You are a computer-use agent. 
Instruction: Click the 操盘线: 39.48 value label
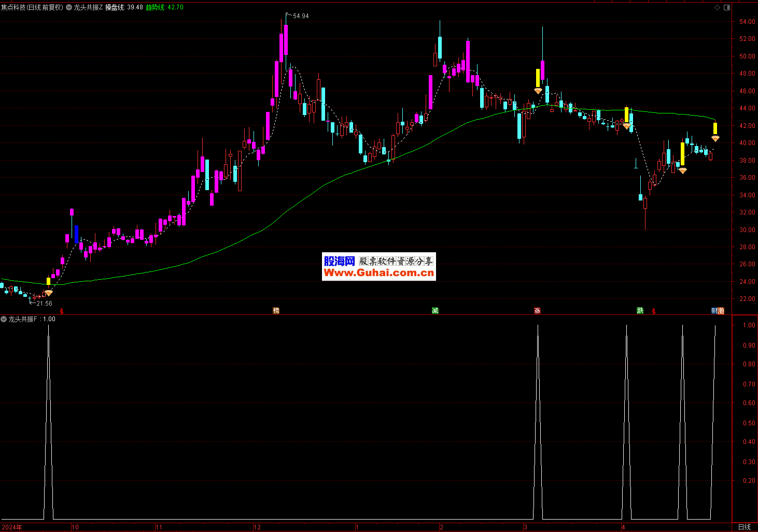124,8
